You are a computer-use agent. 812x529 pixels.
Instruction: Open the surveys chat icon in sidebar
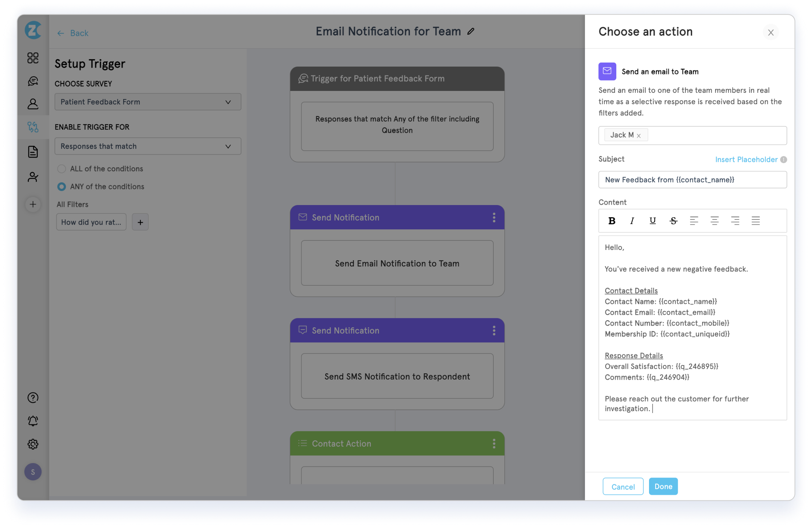[x=33, y=81]
